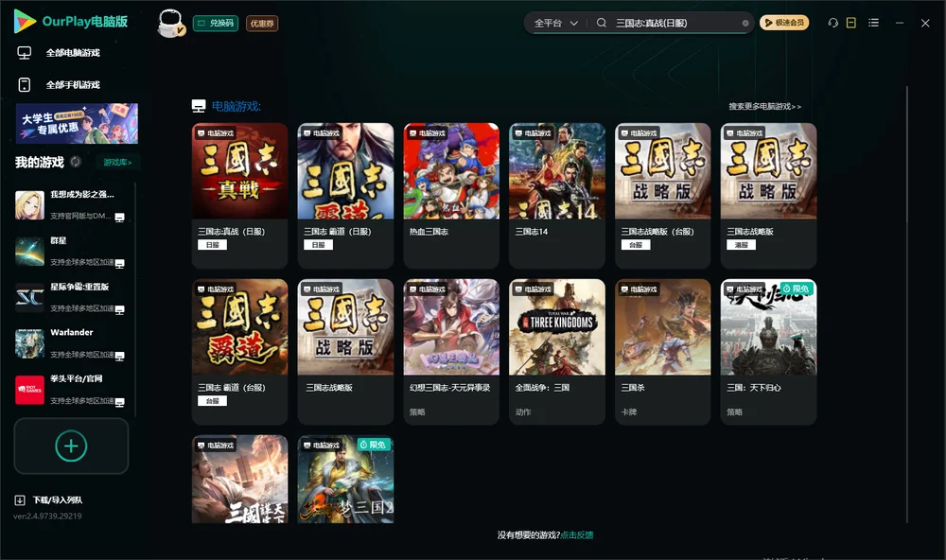This screenshot has width=946, height=560.
Task: Click 搜索更多电脑游戏>> link
Action: [765, 106]
